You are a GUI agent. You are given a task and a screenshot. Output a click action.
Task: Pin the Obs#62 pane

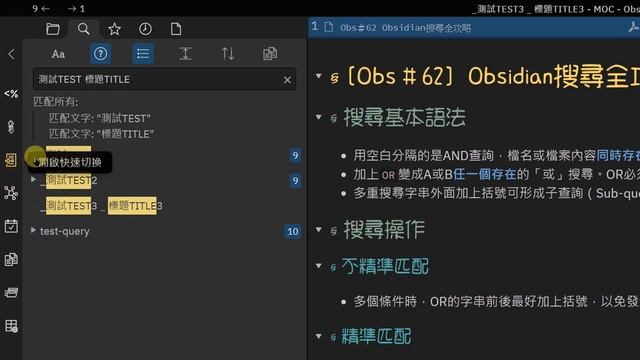coord(633,27)
